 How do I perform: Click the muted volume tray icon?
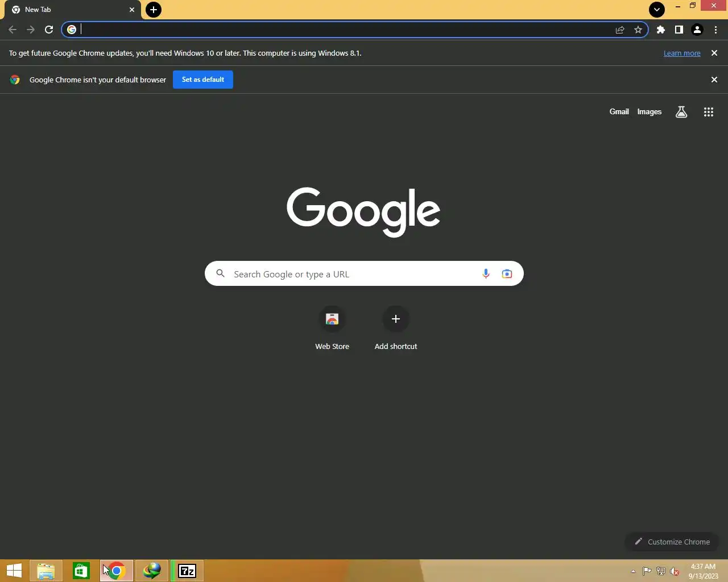675,571
